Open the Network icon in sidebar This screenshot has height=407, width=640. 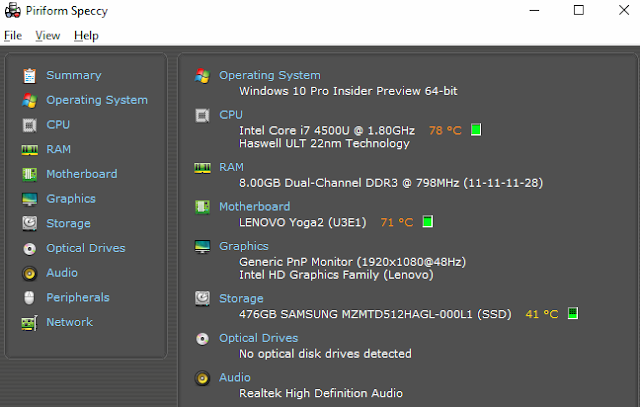pyautogui.click(x=29, y=322)
